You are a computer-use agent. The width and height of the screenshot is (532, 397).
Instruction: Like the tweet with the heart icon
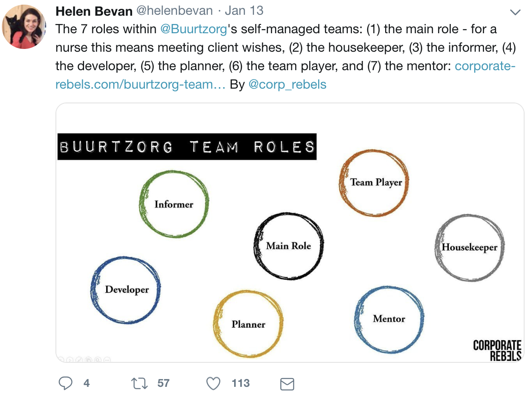[x=213, y=384]
